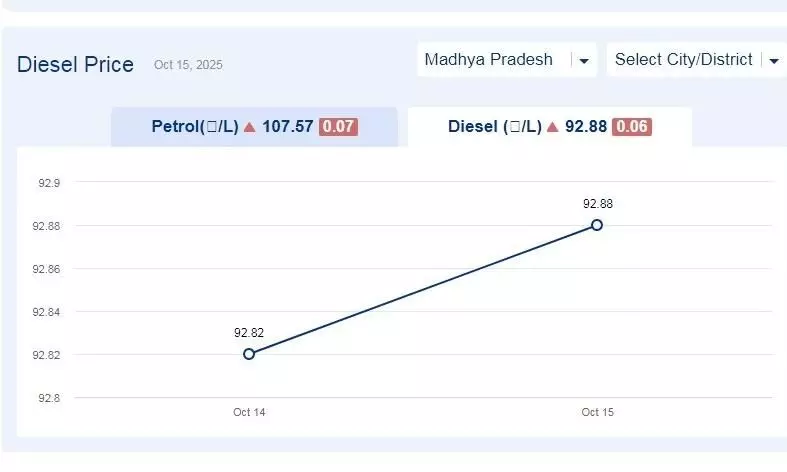Click the 0.06 Diesel price change badge
787x472 pixels.
coord(631,127)
